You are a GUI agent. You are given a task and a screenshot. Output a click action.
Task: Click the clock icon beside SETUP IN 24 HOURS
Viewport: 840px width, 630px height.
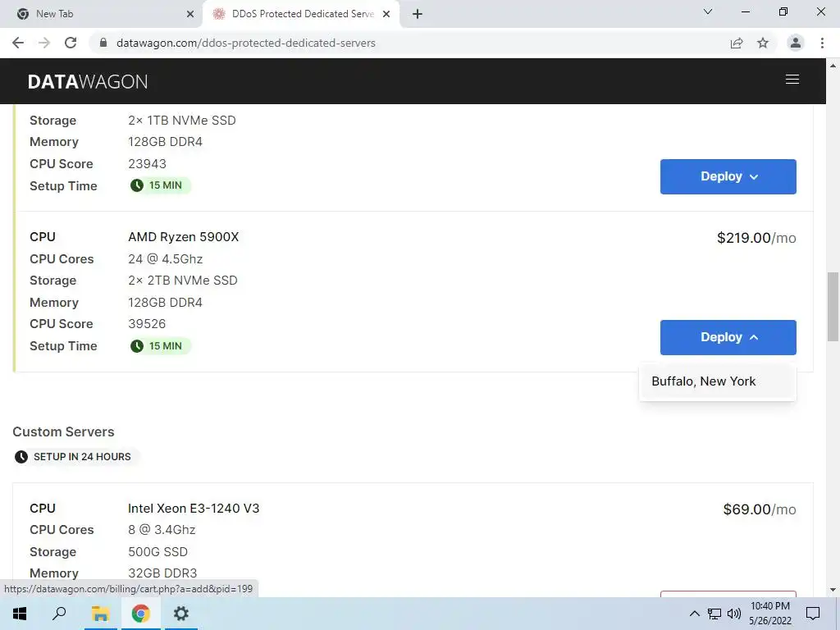[x=21, y=457]
